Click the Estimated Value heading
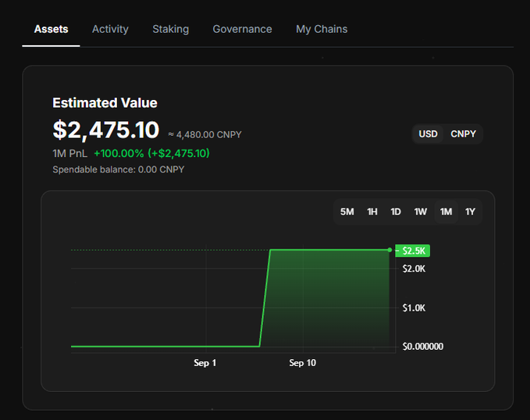Image resolution: width=530 pixels, height=420 pixels. click(105, 103)
